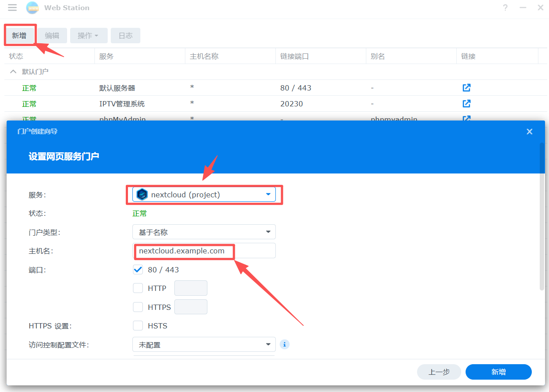Sort by the 主机名称 column header

tap(229, 57)
